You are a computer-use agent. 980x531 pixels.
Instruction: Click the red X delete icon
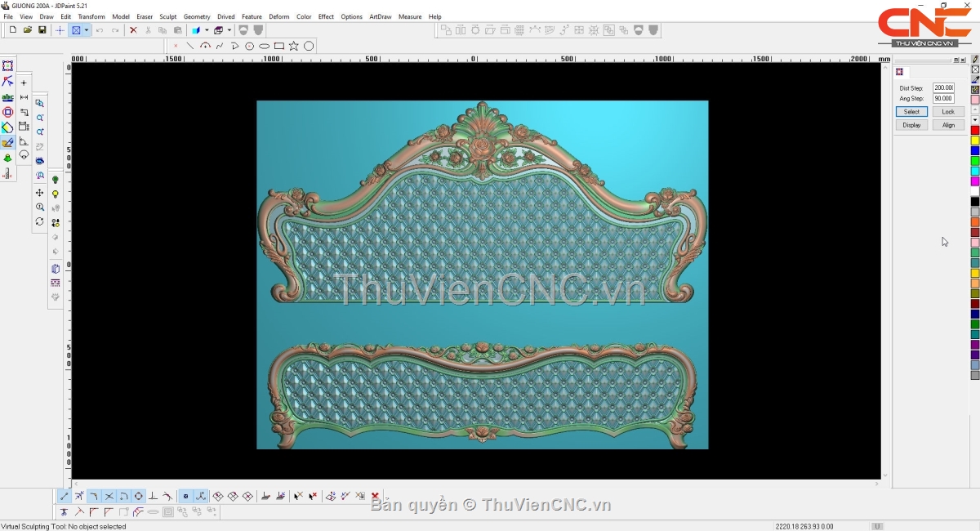tap(133, 30)
